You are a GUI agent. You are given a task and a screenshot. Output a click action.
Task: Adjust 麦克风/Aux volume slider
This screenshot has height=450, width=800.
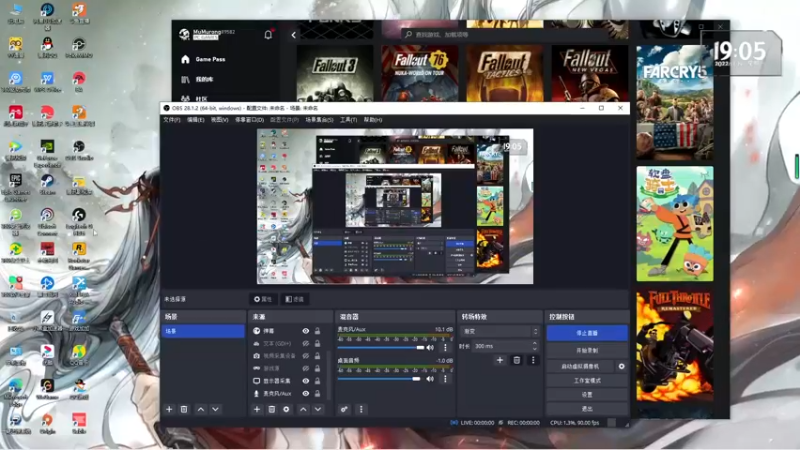[381, 347]
